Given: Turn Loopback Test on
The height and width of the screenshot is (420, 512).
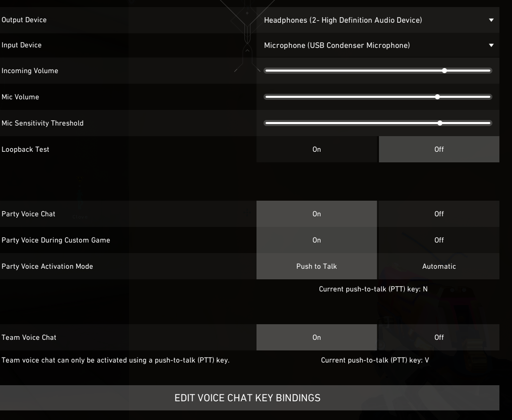Looking at the screenshot, I should point(316,149).
